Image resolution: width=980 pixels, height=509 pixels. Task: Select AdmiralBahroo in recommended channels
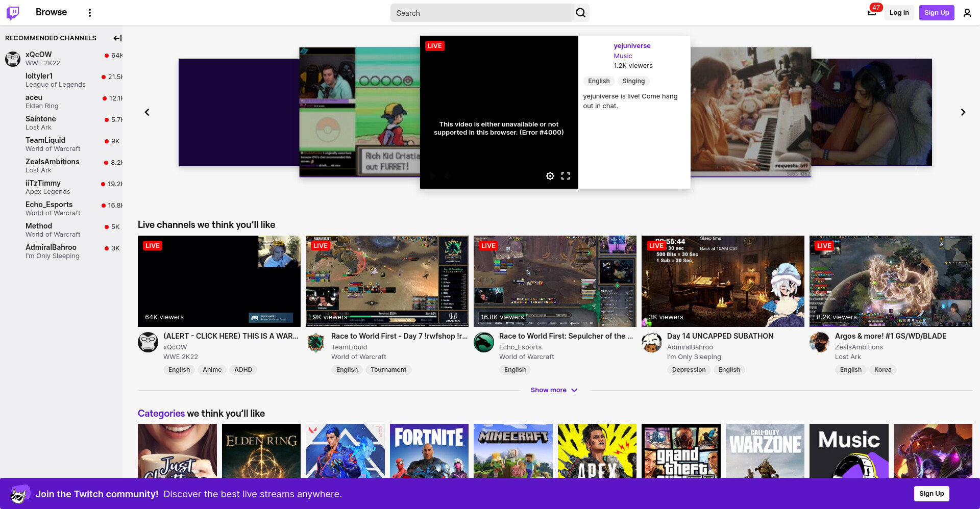tap(61, 251)
